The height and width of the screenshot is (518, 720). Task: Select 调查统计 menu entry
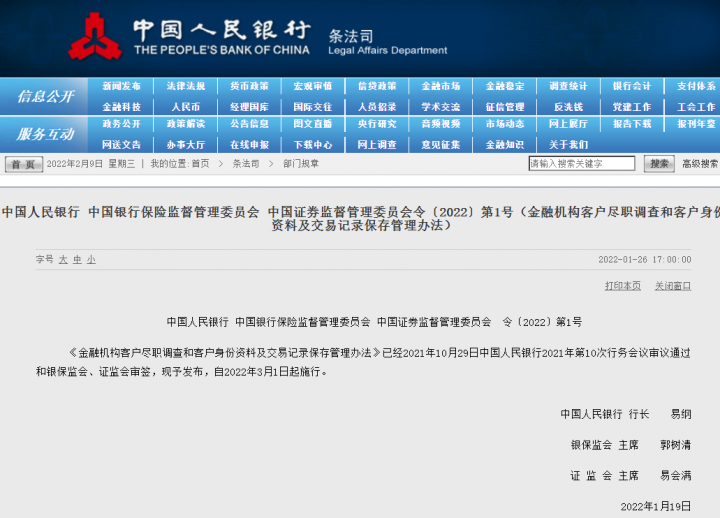(568, 86)
